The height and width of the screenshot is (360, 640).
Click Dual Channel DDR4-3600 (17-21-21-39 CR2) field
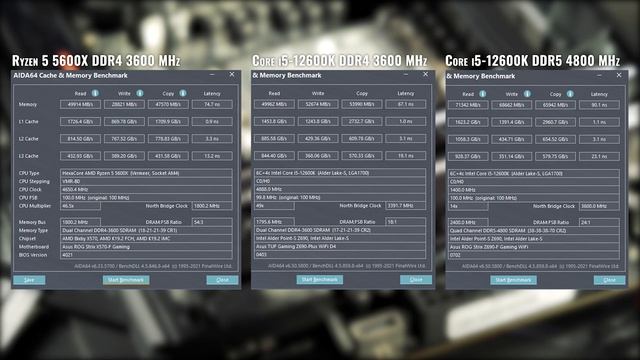click(x=340, y=230)
